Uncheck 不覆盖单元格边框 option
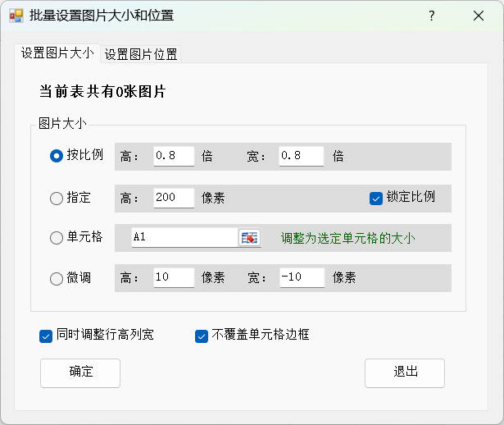The height and width of the screenshot is (425, 504). pos(202,336)
